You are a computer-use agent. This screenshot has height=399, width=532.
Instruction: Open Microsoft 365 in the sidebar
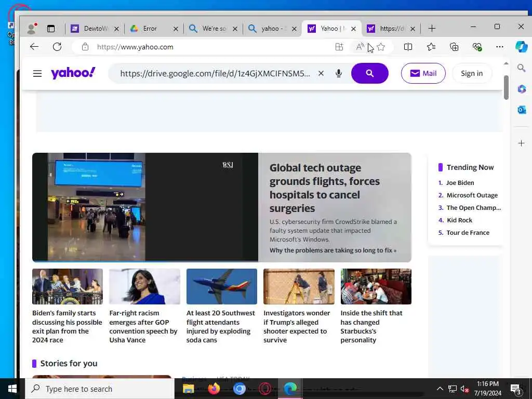click(x=522, y=89)
